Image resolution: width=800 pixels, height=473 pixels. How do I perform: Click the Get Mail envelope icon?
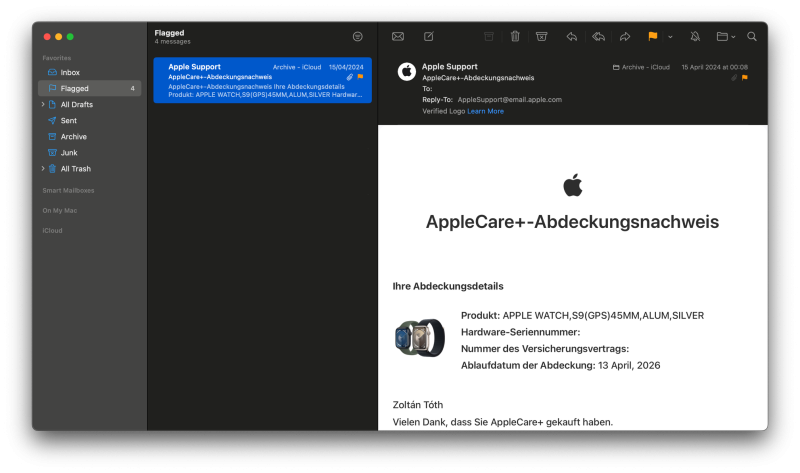(x=397, y=36)
